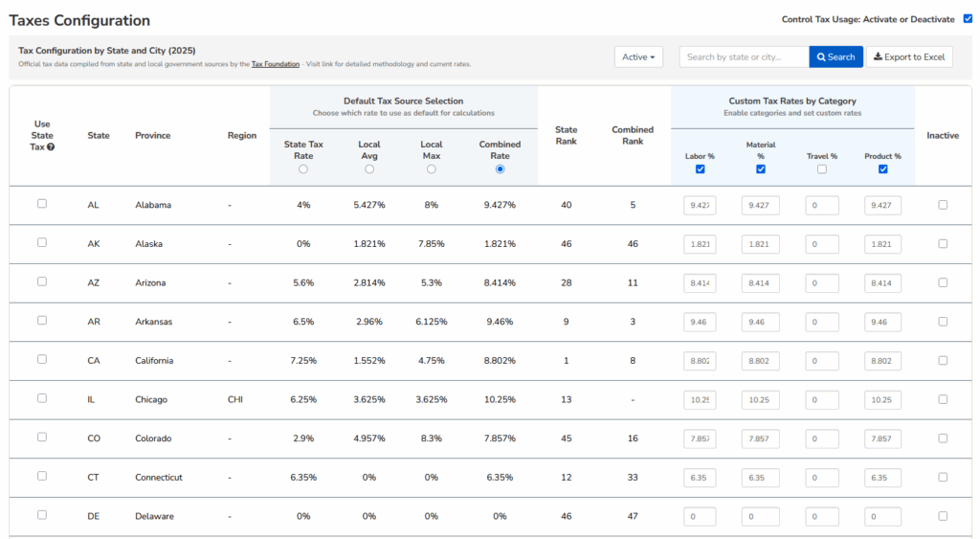
Task: Mark Delaware as inactive
Action: [x=943, y=516]
